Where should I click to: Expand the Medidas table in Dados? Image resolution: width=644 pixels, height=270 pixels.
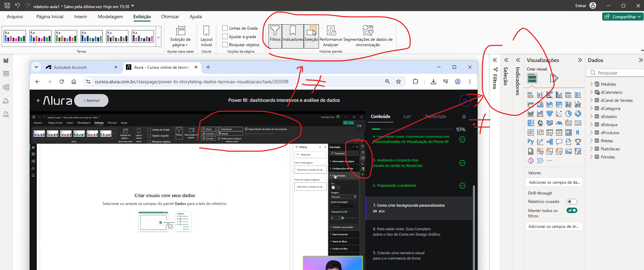[x=591, y=84]
